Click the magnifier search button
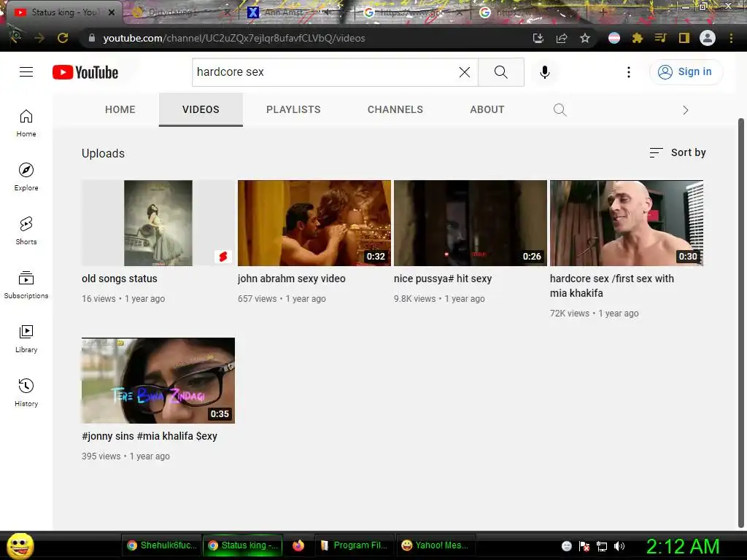 [500, 72]
